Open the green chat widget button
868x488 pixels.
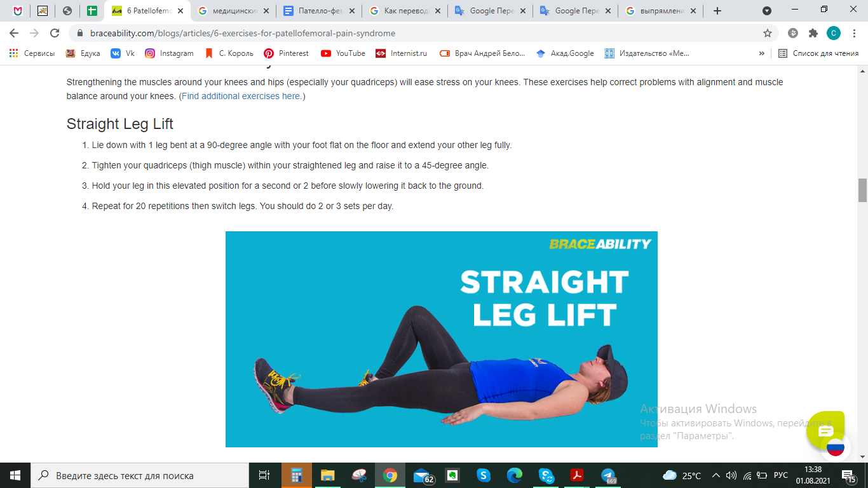click(x=825, y=431)
